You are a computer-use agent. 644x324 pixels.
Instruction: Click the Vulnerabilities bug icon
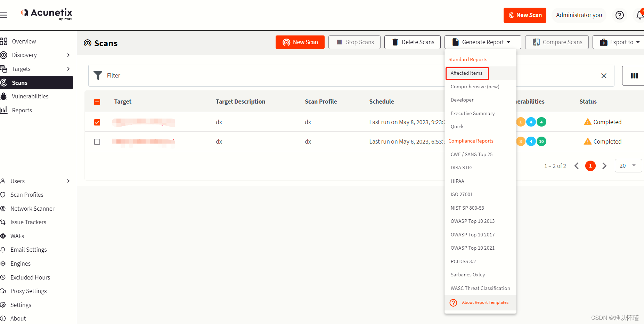pyautogui.click(x=3, y=96)
